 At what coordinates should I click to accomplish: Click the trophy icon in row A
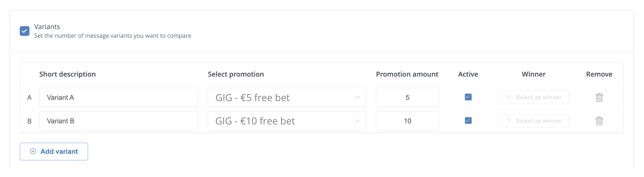point(509,97)
